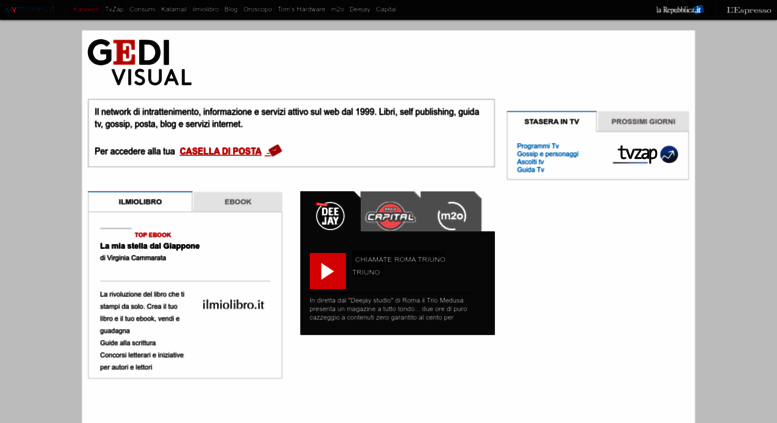777x423 pixels.
Task: Open Concorsi letterari e iniziative link
Action: (x=142, y=361)
